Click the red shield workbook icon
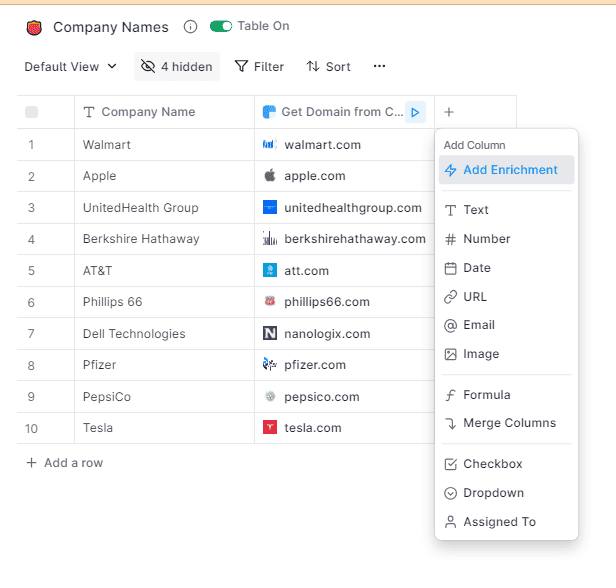Viewport: 616px width, 588px height. pos(34,27)
